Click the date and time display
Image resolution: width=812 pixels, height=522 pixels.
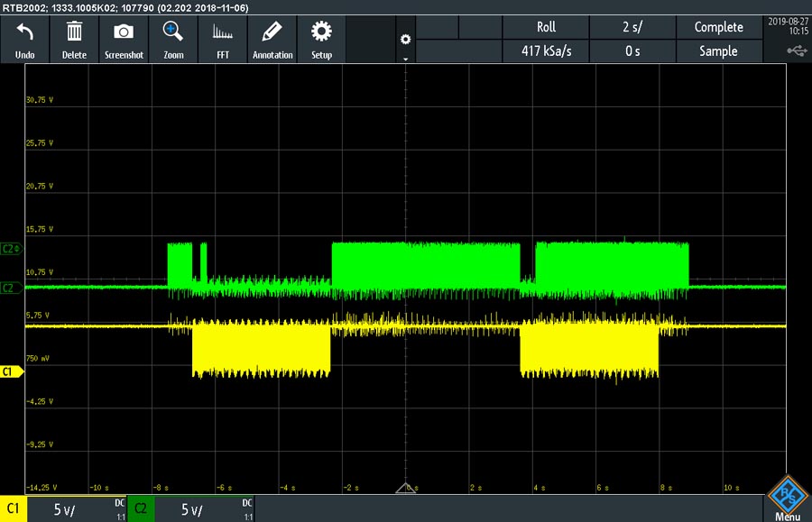[788, 26]
